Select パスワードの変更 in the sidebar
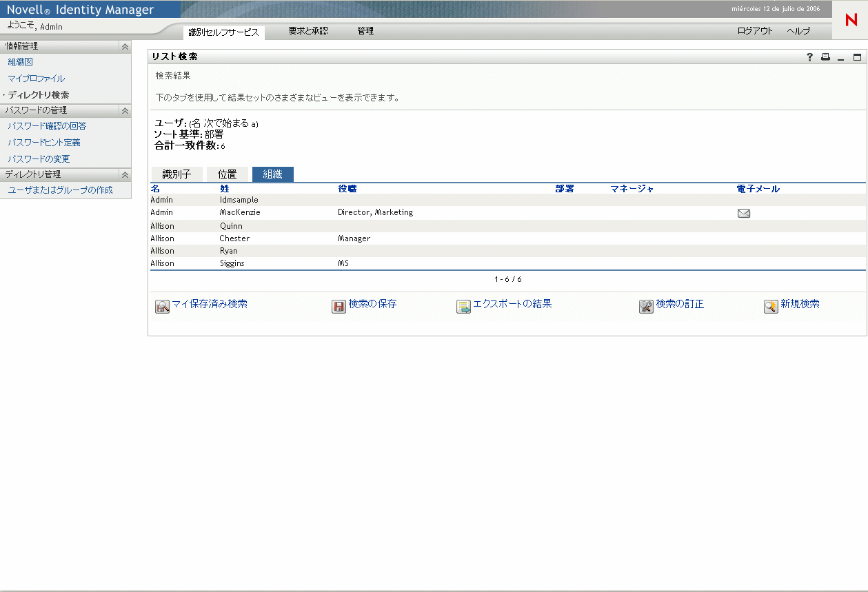 (x=37, y=158)
